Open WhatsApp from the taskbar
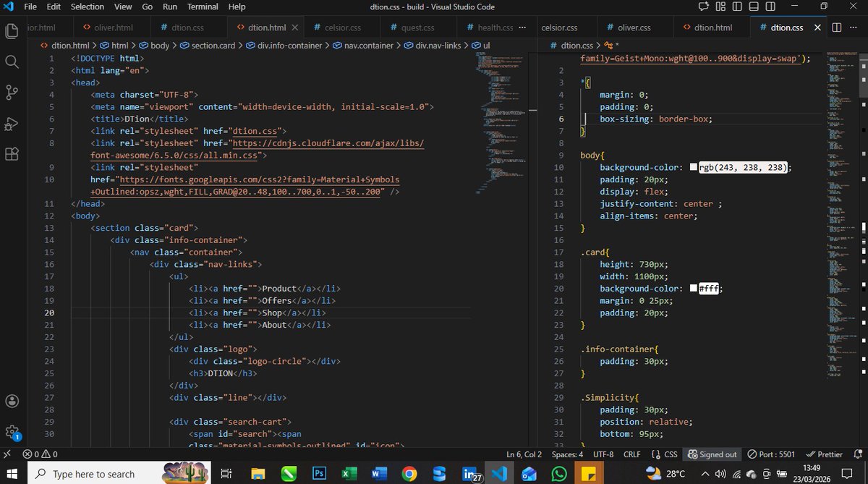This screenshot has width=868, height=484. click(558, 474)
